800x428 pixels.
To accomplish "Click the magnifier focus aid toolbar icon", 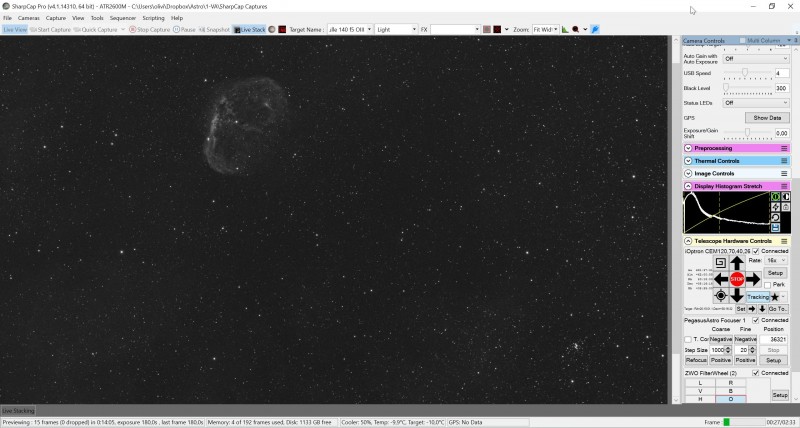I will point(576,30).
